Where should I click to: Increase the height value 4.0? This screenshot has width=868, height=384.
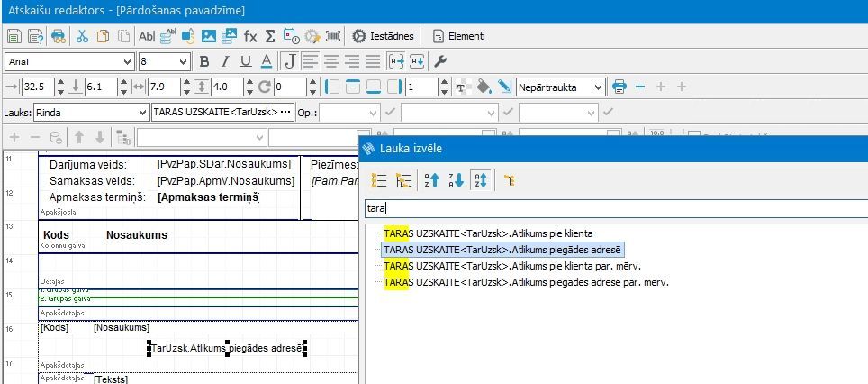(x=250, y=83)
